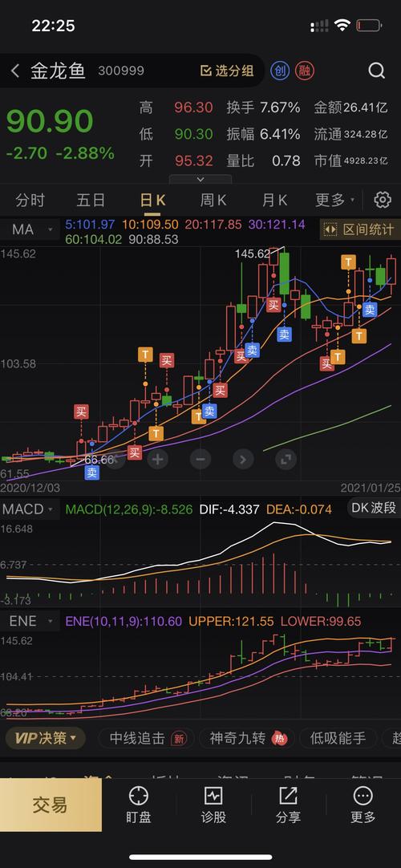
Task: Tap the current price 90.90
Action: pyautogui.click(x=50, y=121)
